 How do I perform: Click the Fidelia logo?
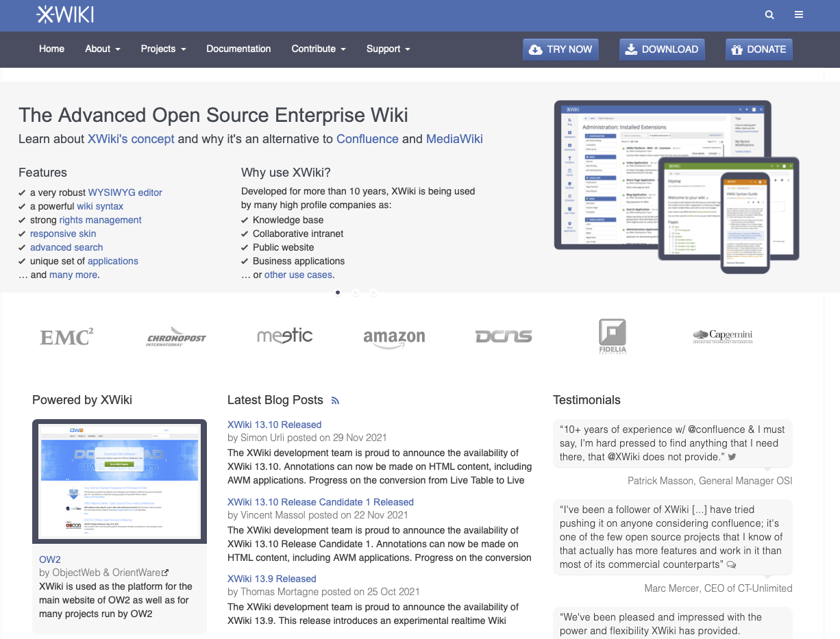pos(613,336)
